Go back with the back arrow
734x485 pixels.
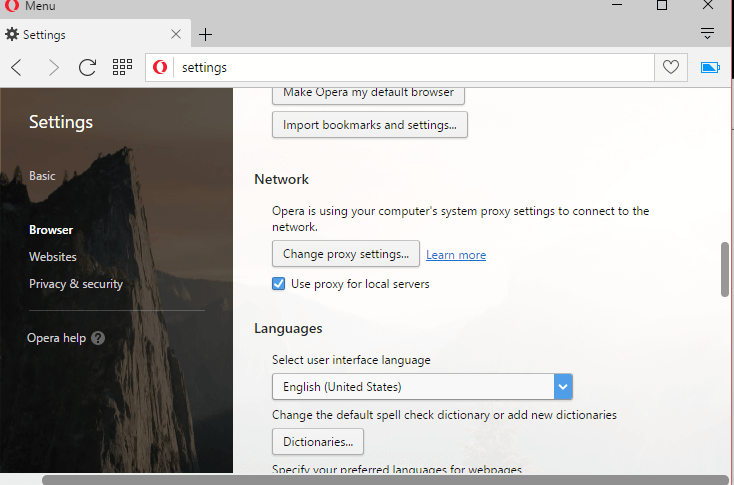point(17,68)
